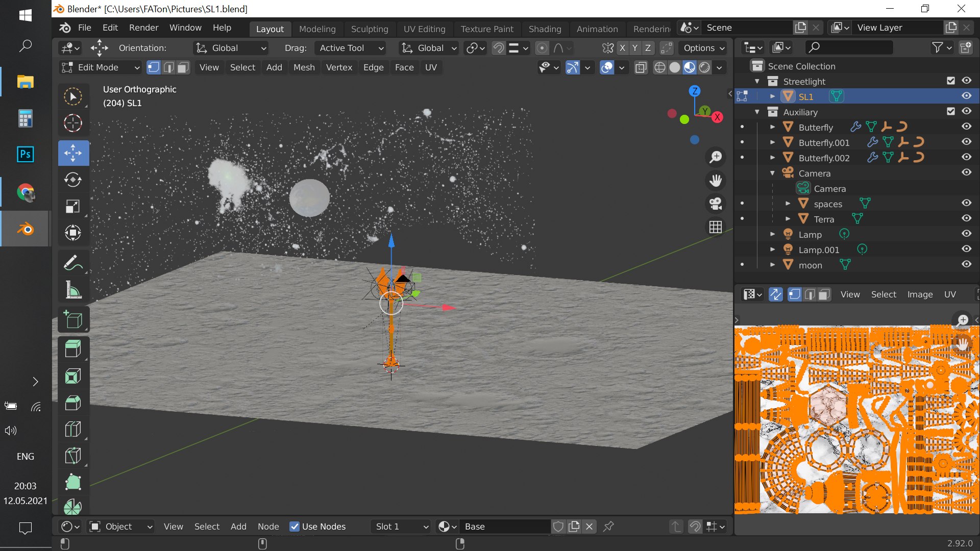The height and width of the screenshot is (551, 980).
Task: Select the Inset Faces tool
Action: [x=73, y=376]
